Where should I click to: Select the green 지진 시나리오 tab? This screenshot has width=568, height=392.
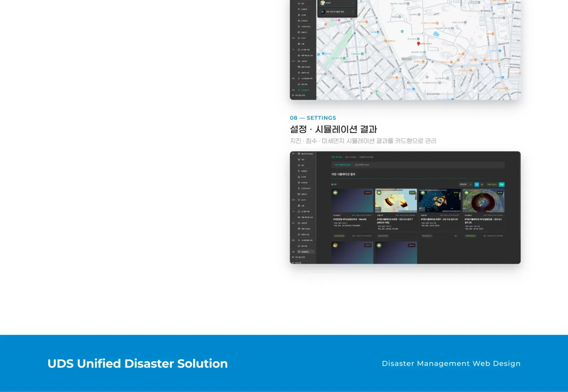point(337,157)
